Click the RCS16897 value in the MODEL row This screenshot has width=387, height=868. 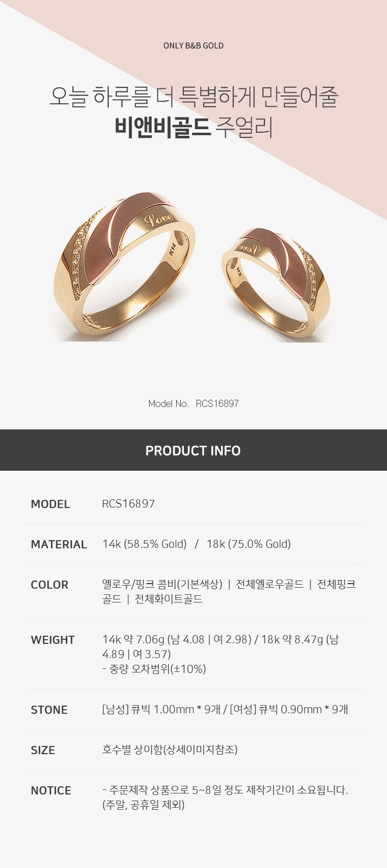coord(128,504)
